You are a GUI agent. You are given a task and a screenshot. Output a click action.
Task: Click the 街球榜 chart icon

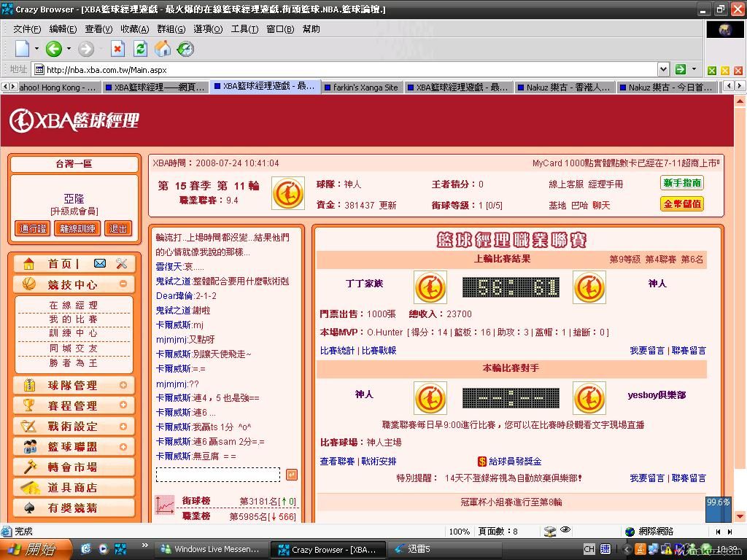(x=165, y=505)
